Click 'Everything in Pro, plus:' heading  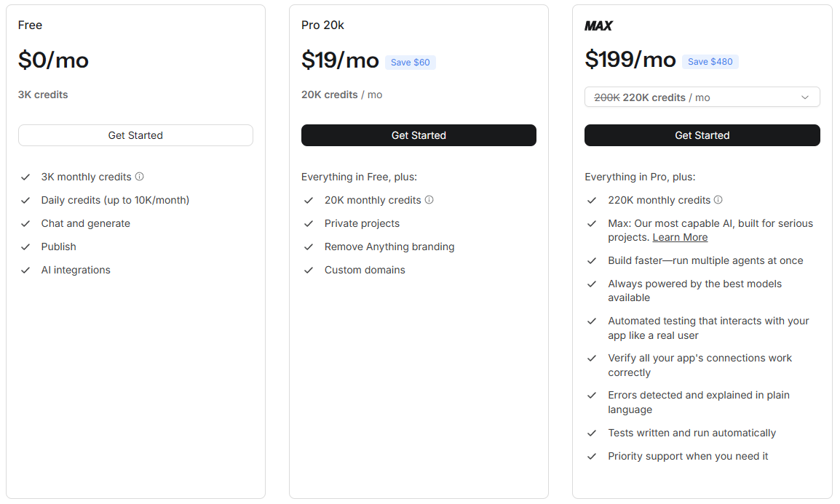(640, 177)
